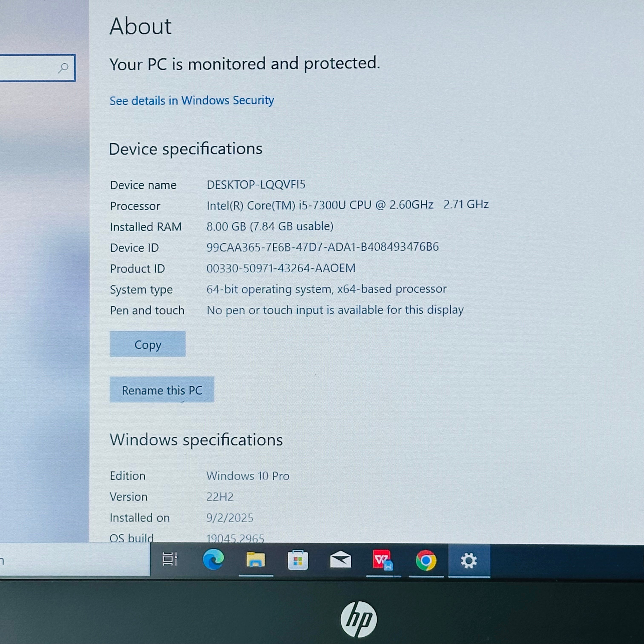
Task: Select the Product ID value
Action: coord(280,268)
